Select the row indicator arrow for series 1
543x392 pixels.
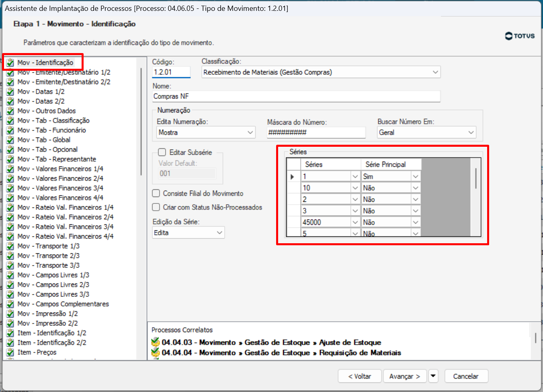pyautogui.click(x=293, y=177)
